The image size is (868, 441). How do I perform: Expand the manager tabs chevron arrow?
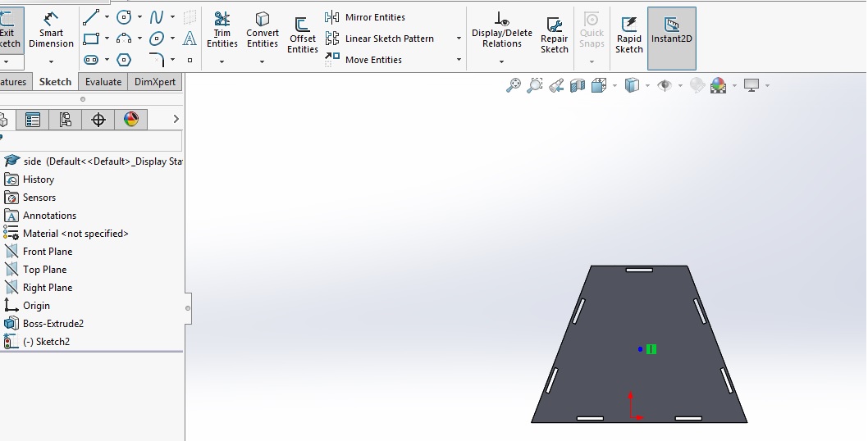pos(176,119)
